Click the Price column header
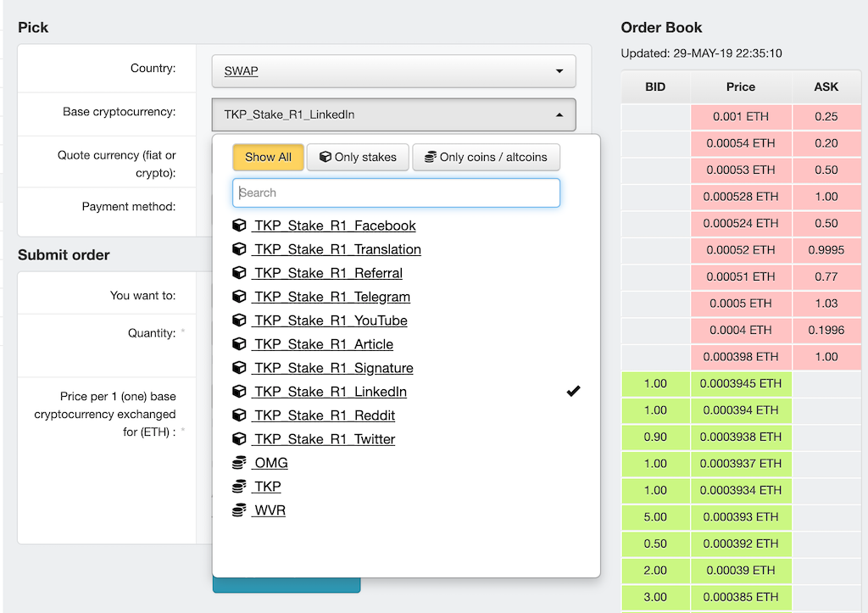The height and width of the screenshot is (613, 868). click(741, 87)
